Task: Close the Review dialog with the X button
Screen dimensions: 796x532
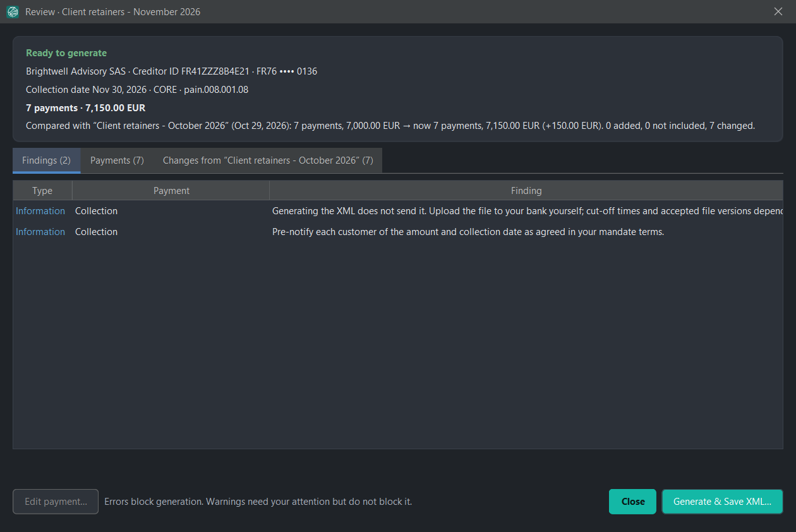Action: pyautogui.click(x=779, y=11)
